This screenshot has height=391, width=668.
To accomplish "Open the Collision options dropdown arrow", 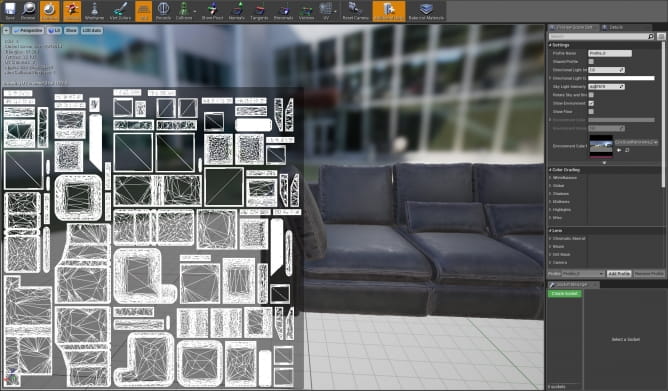I will click(195, 12).
